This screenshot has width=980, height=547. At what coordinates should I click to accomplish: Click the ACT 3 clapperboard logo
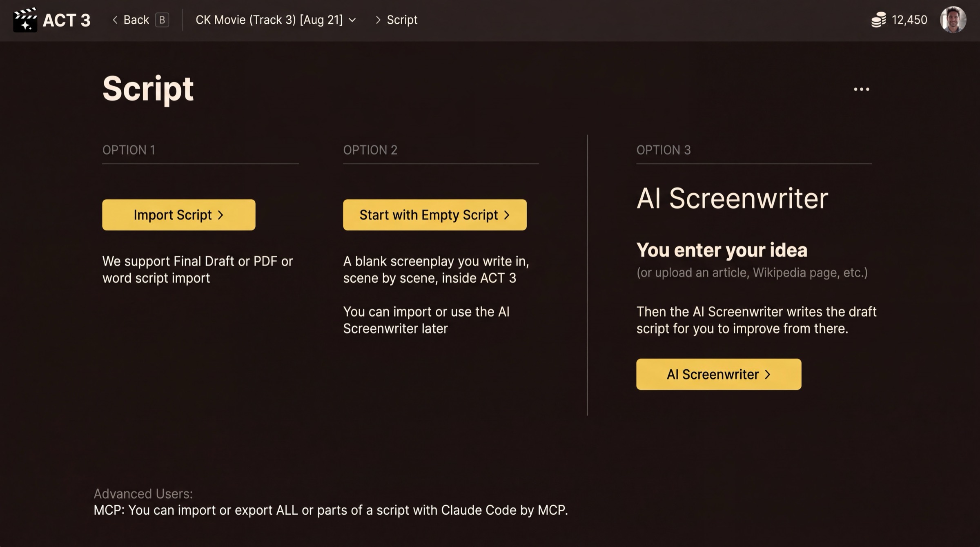pyautogui.click(x=25, y=20)
